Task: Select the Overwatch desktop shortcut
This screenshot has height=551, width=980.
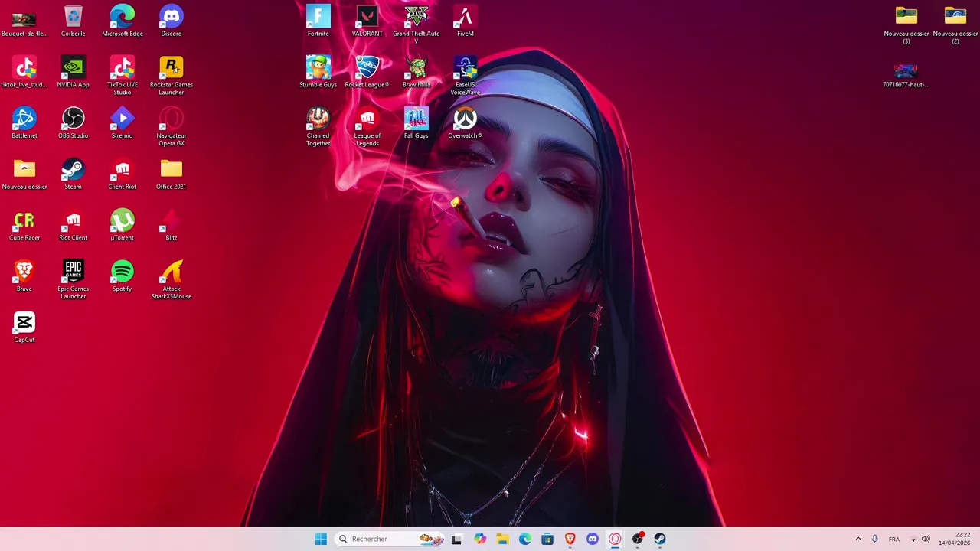Action: click(x=465, y=123)
